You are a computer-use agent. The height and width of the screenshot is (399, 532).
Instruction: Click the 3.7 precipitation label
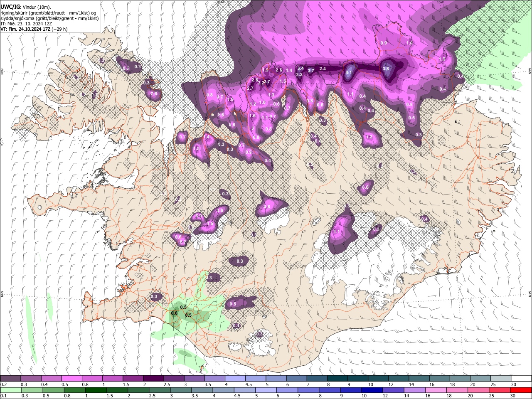point(310,71)
